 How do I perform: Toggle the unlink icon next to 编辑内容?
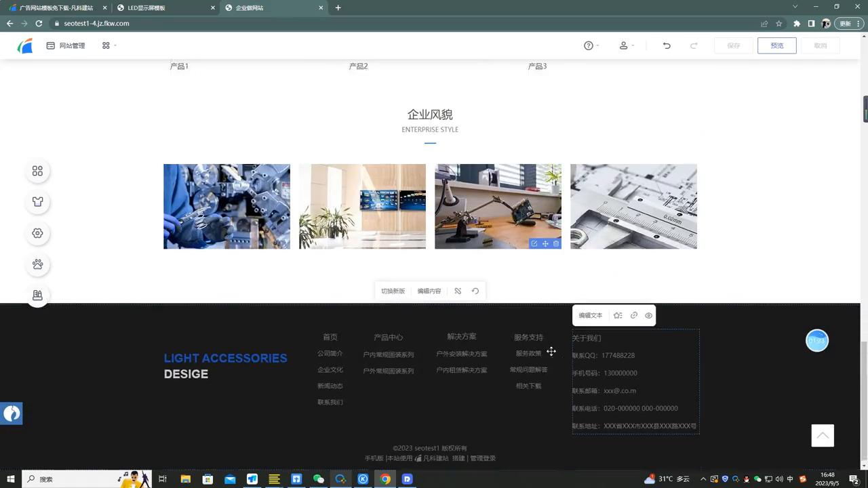point(458,291)
